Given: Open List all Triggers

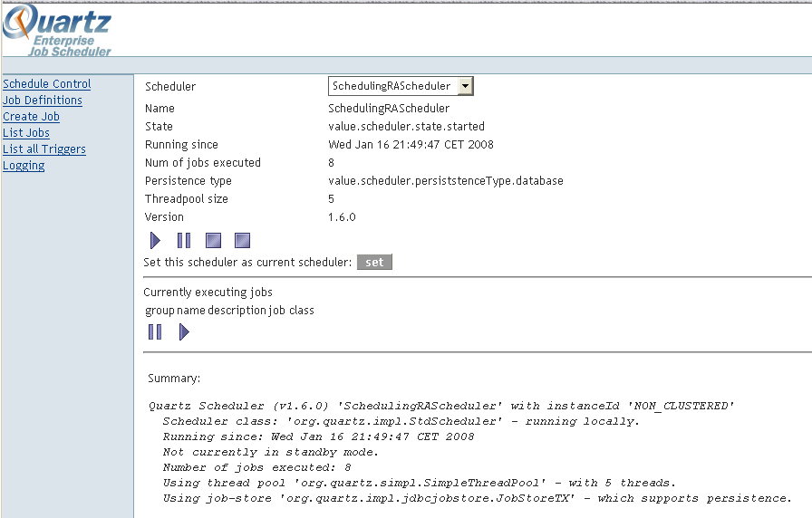Looking at the screenshot, I should [44, 149].
